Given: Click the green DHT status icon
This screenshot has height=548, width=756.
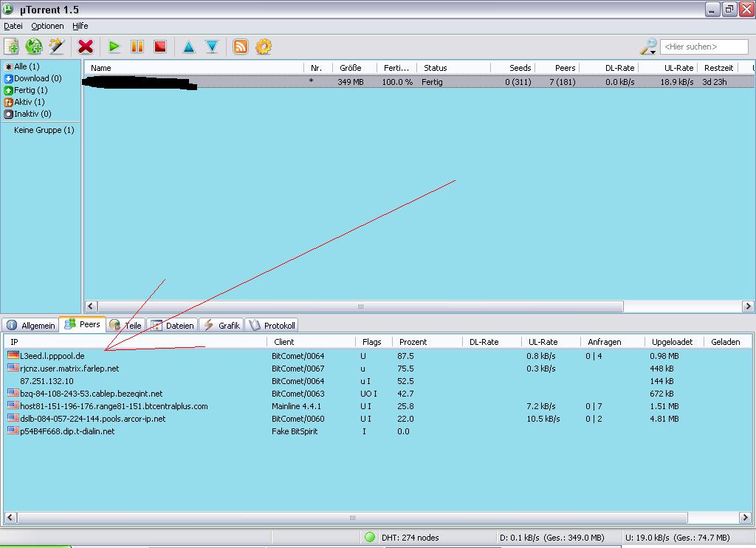Looking at the screenshot, I should click(x=370, y=537).
